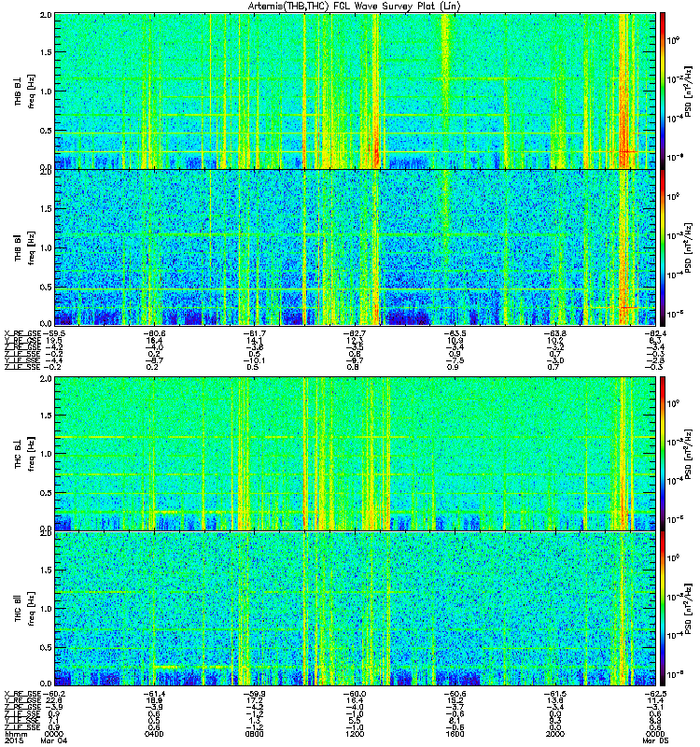Click the hhmm label at bottom left
The width and height of the screenshot is (700, 747).
point(15,734)
